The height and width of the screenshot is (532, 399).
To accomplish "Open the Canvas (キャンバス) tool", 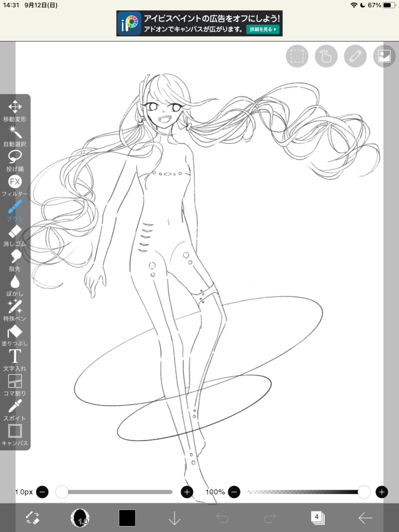I will [15, 435].
